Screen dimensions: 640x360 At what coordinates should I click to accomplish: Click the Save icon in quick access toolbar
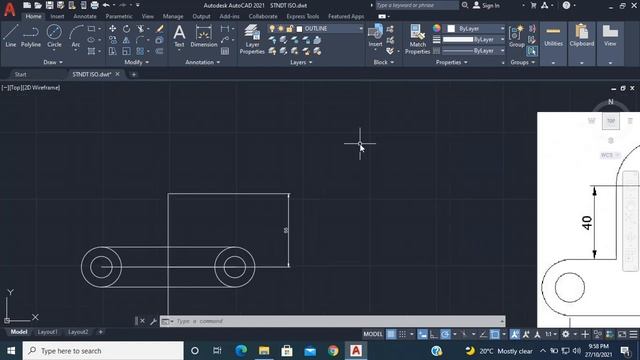coord(49,5)
